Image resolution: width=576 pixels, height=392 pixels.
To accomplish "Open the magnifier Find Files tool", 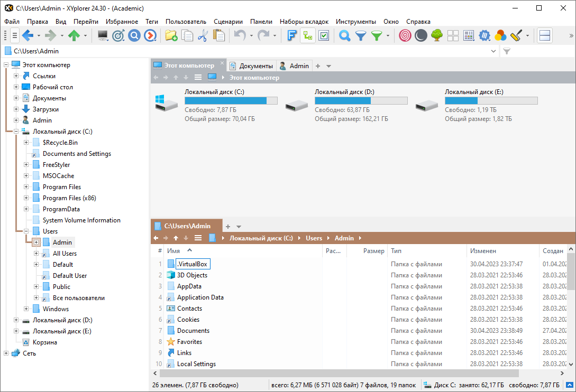I will [x=345, y=36].
